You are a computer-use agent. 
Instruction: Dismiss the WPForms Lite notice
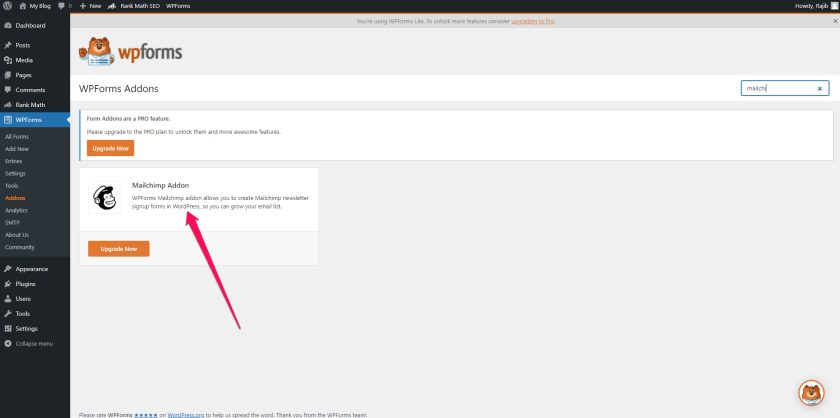pos(835,21)
